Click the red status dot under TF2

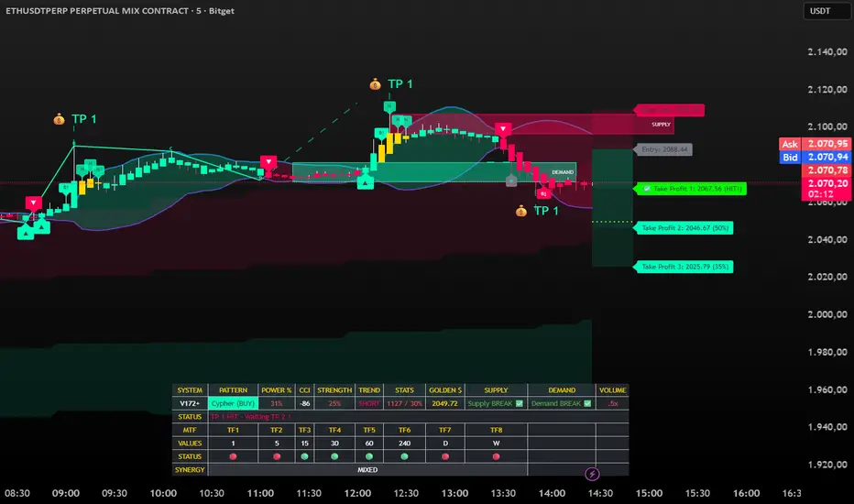point(277,456)
